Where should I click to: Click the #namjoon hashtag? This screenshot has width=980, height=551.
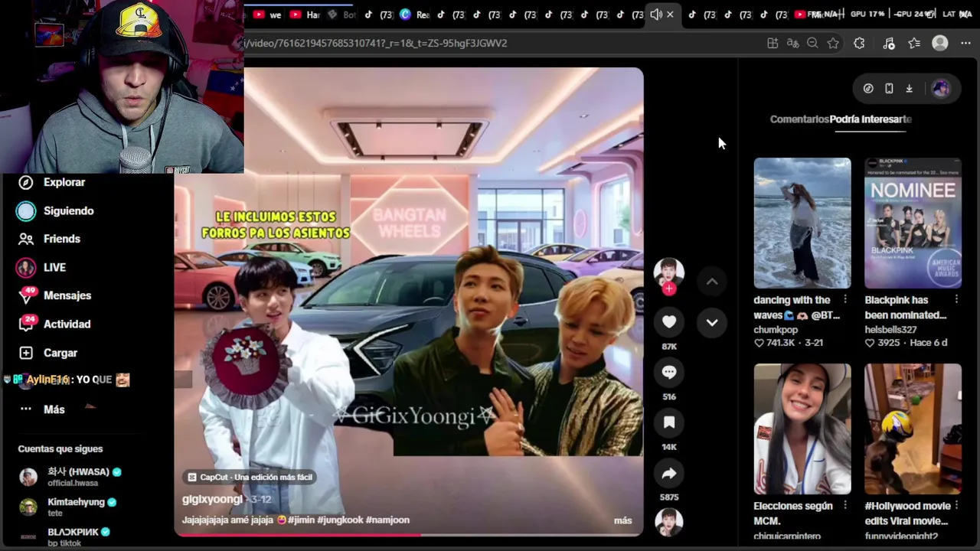pos(387,520)
